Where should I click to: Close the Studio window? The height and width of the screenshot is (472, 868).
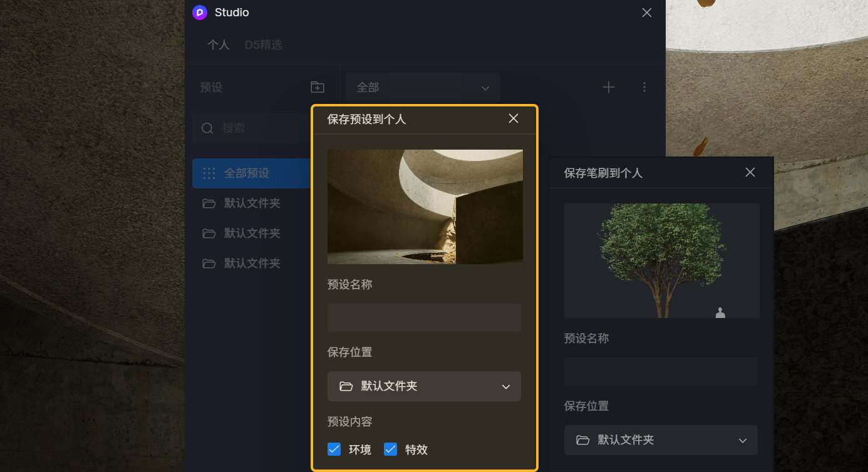[x=647, y=13]
